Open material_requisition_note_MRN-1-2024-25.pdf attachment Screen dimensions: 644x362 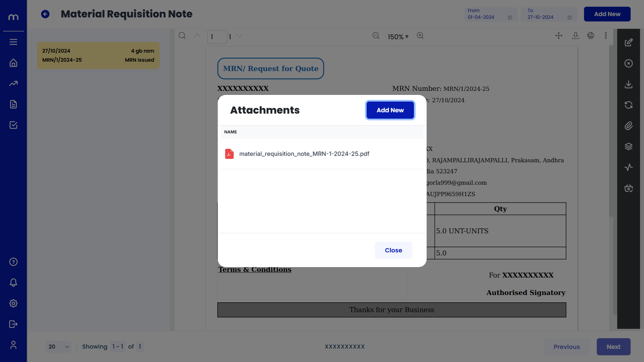(x=304, y=154)
